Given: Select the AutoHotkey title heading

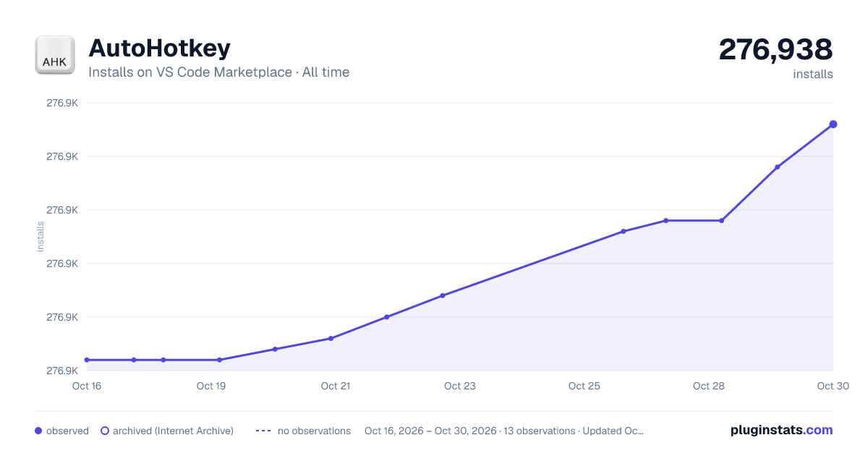Looking at the screenshot, I should [x=159, y=48].
